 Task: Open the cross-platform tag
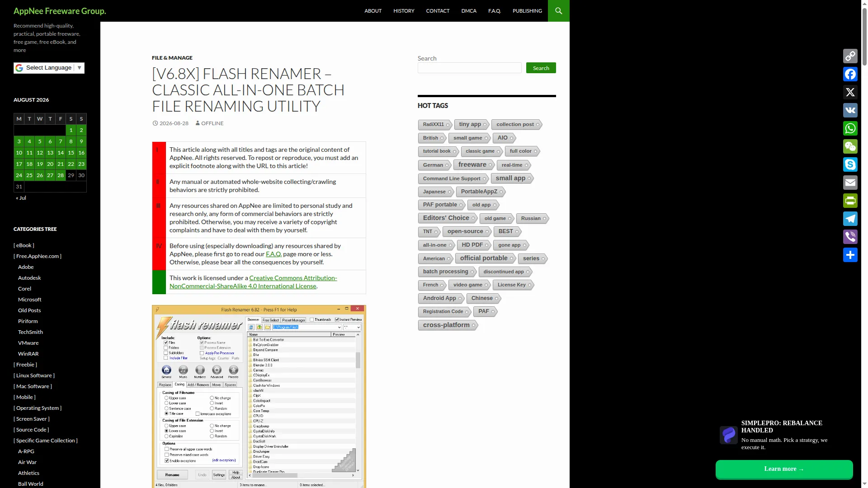(448, 325)
